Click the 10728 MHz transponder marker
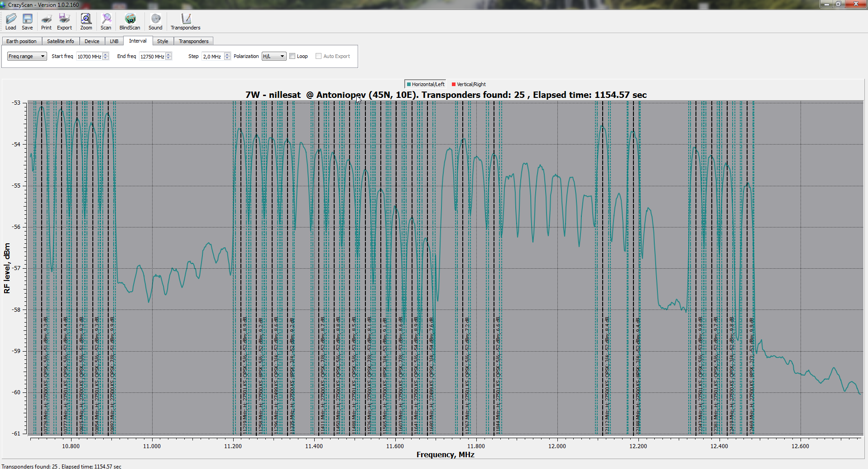The height and width of the screenshot is (469, 868). [45, 375]
